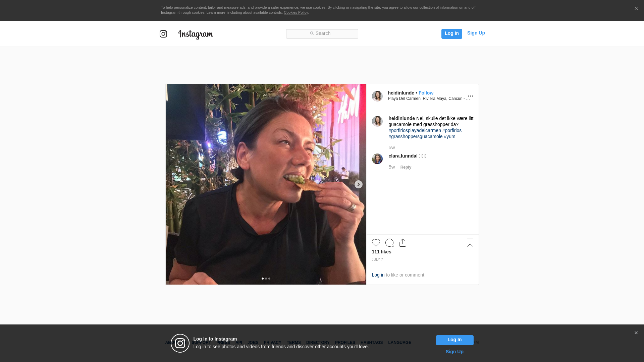This screenshot has width=644, height=362.
Task: Open the Cookies Policy link
Action: (x=296, y=12)
